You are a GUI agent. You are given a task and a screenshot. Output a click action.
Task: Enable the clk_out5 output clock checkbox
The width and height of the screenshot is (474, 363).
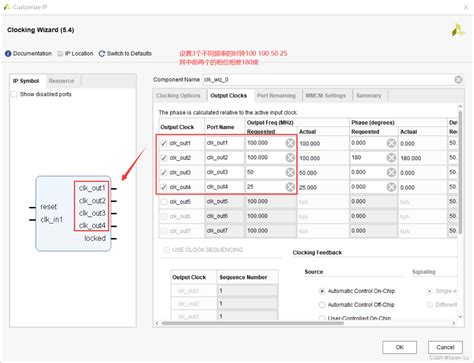164,202
